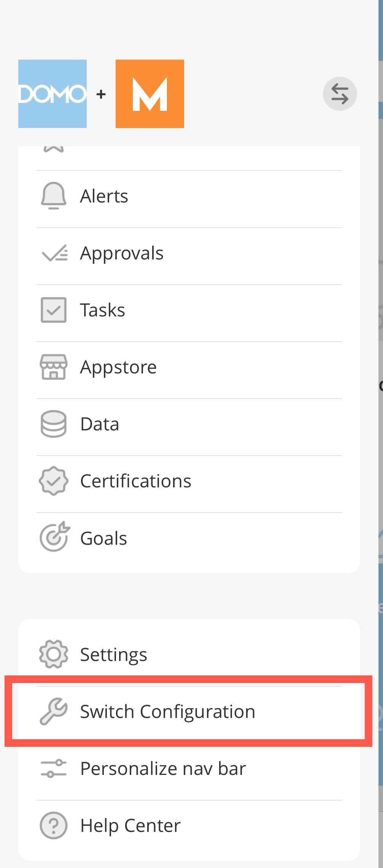
Task: Click the Data database icon
Action: 54,424
